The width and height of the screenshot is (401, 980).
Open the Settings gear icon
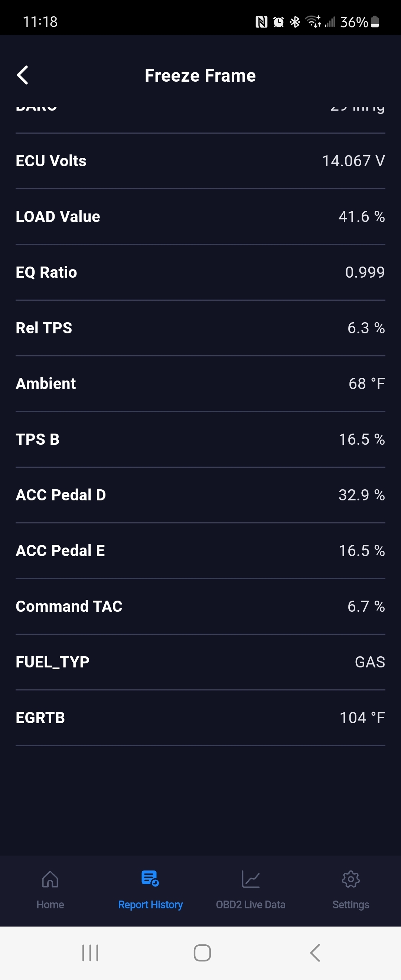point(351,879)
